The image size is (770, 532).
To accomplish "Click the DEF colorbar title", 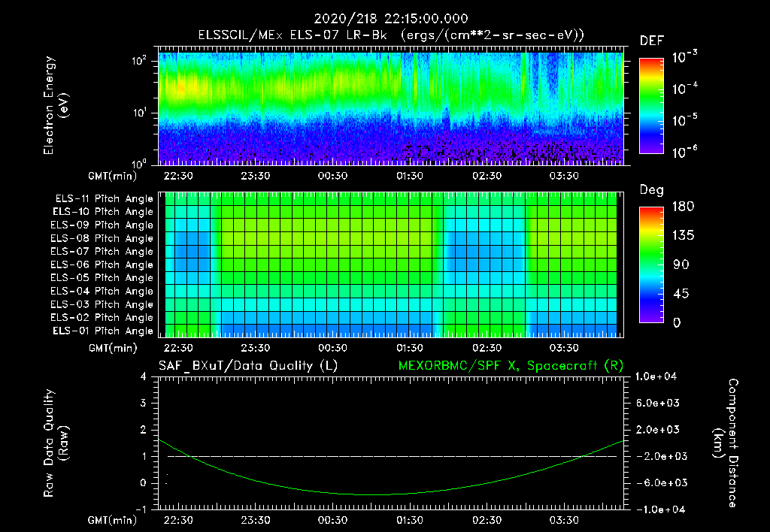I will tap(652, 41).
